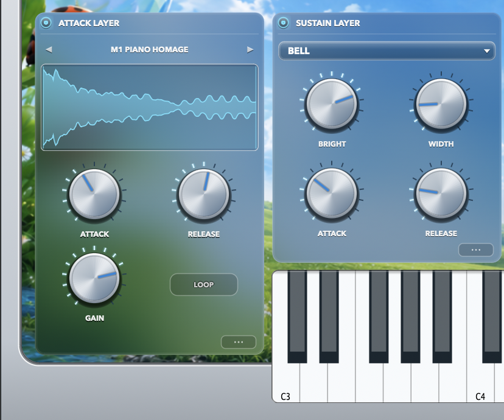504x420 pixels.
Task: Click the Attack Layer RELEASE knob
Action: coord(204,194)
